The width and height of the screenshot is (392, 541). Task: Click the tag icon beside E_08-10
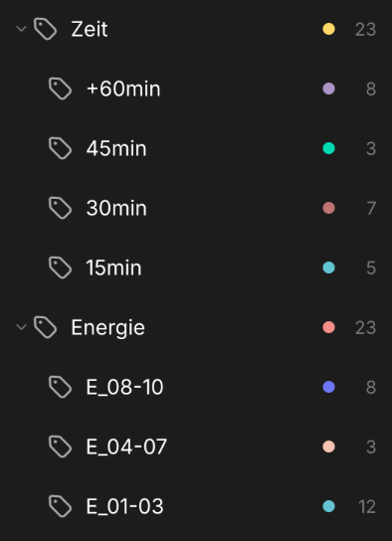[60, 387]
